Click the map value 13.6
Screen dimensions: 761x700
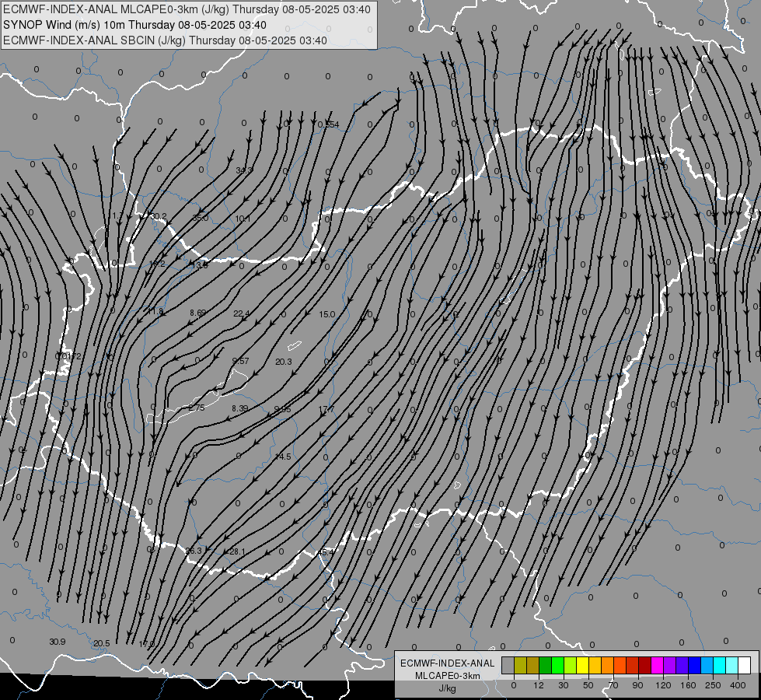200,266
